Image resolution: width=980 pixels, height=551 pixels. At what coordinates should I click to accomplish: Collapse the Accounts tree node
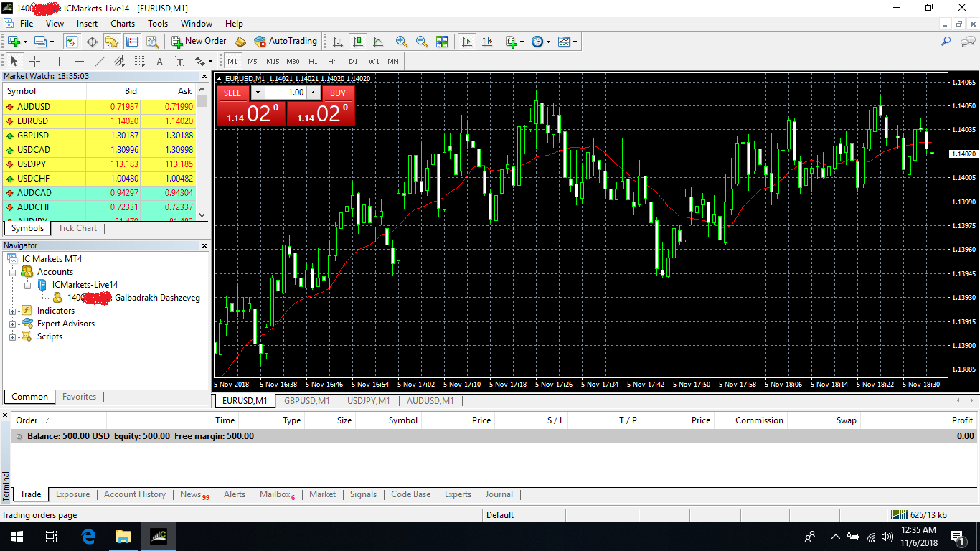pyautogui.click(x=12, y=272)
